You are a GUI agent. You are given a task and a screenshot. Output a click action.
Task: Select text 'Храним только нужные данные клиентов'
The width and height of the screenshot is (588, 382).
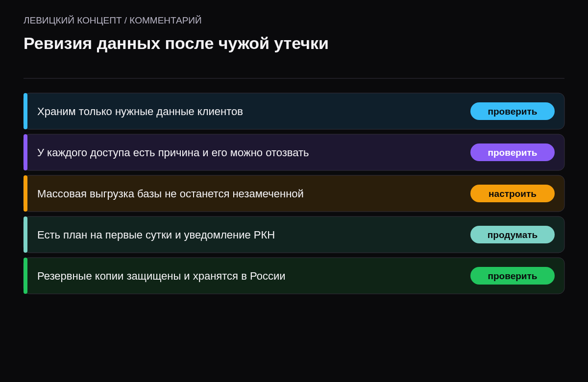click(x=140, y=112)
